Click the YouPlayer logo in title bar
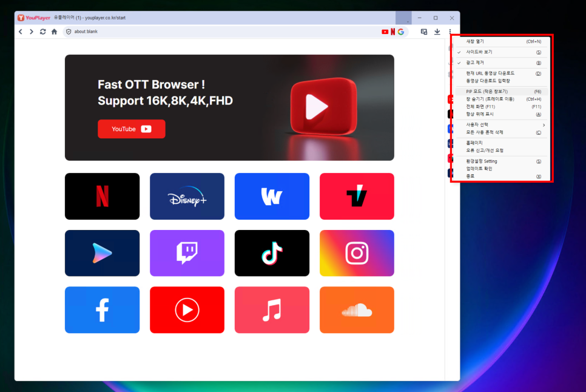This screenshot has height=392, width=586. [34, 18]
